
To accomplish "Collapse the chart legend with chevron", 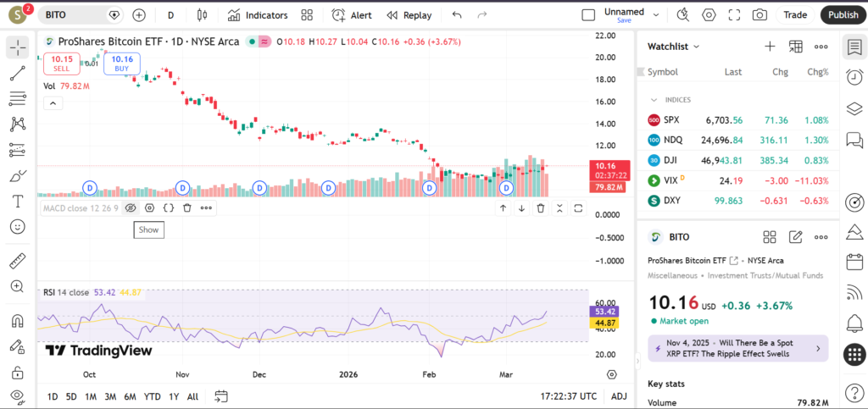I will pyautogui.click(x=53, y=103).
